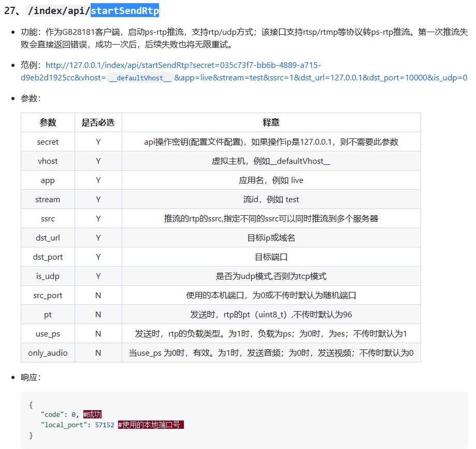
Task: Click the is_udp description about udp模式
Action: pos(271,276)
